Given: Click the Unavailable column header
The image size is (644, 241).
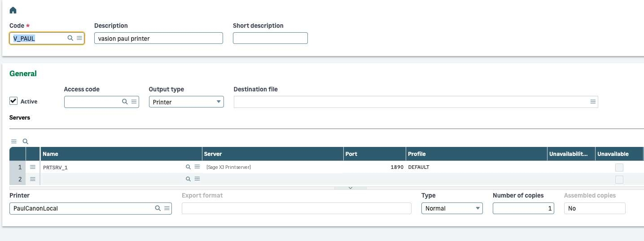Looking at the screenshot, I should (x=619, y=154).
